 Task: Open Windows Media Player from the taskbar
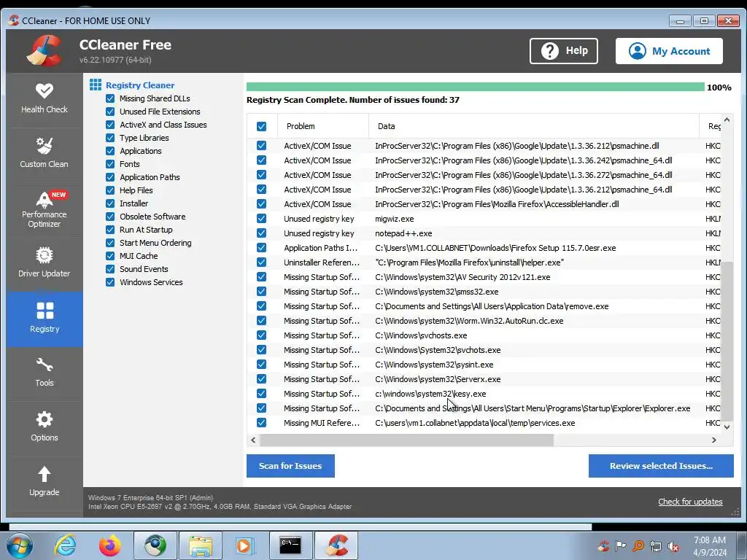244,545
